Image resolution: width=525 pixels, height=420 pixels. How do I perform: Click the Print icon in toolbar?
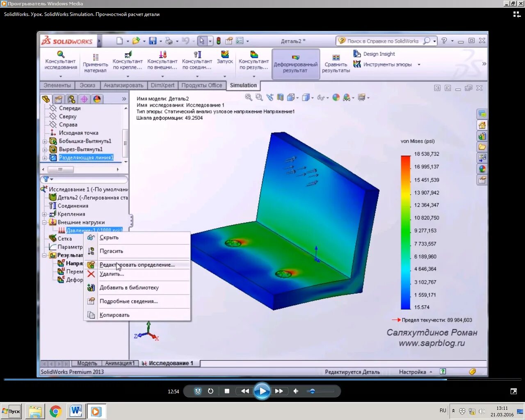click(x=169, y=41)
